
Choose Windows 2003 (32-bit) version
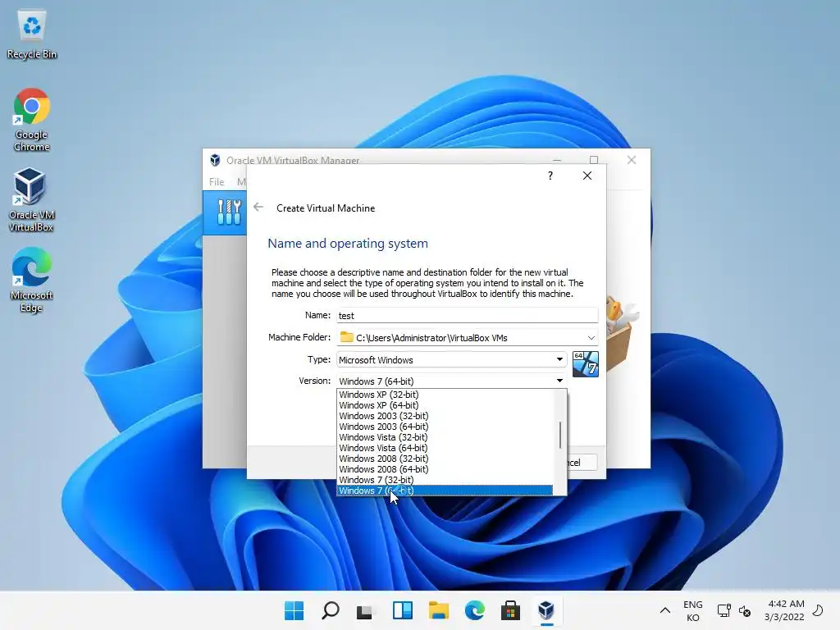445,416
